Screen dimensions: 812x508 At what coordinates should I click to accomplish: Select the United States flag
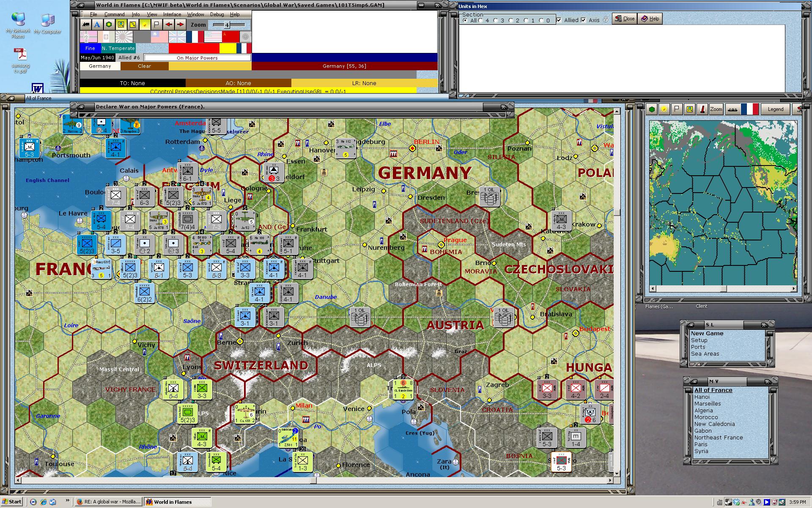[x=213, y=37]
